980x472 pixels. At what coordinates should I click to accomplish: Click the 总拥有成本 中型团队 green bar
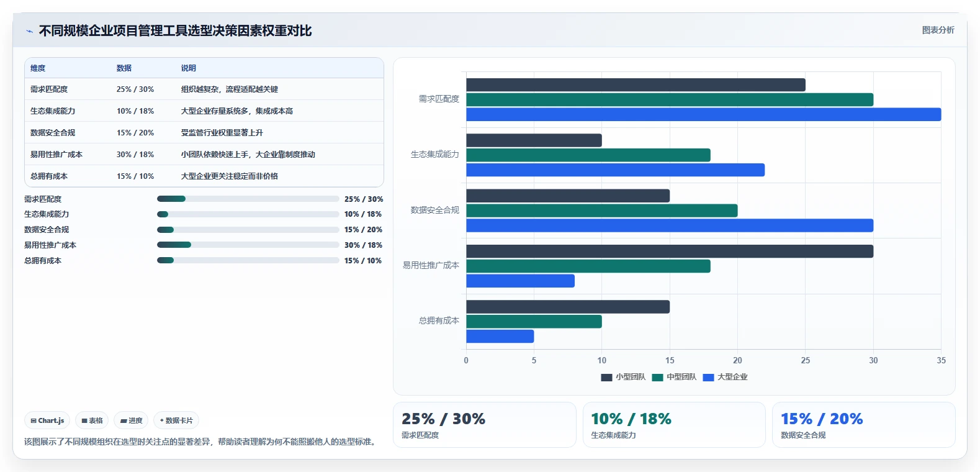(x=534, y=322)
